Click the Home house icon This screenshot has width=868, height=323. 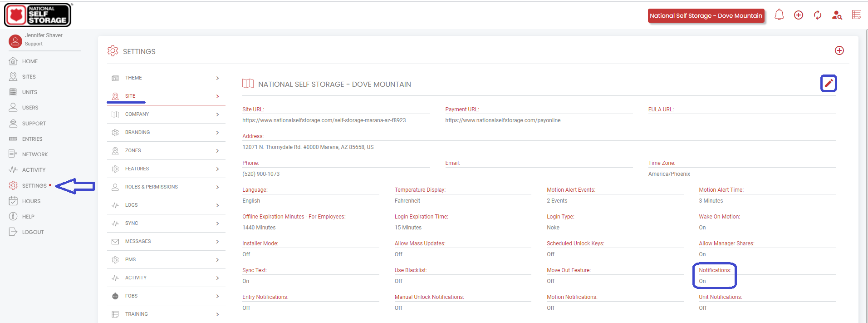[x=13, y=61]
